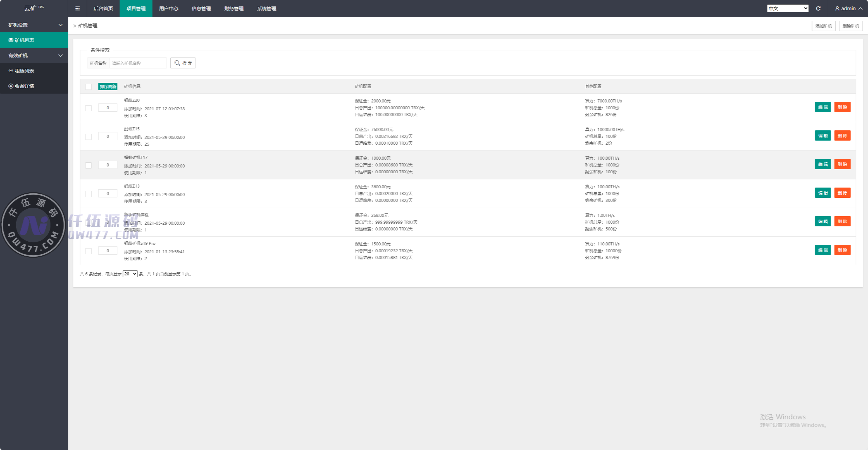Check the select-all header checkbox
868x450 pixels.
coord(88,87)
